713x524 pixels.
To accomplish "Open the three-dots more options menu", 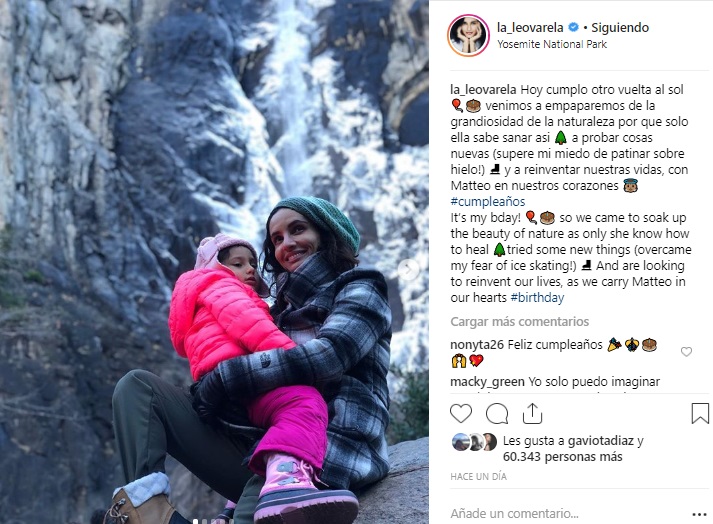I will (699, 514).
